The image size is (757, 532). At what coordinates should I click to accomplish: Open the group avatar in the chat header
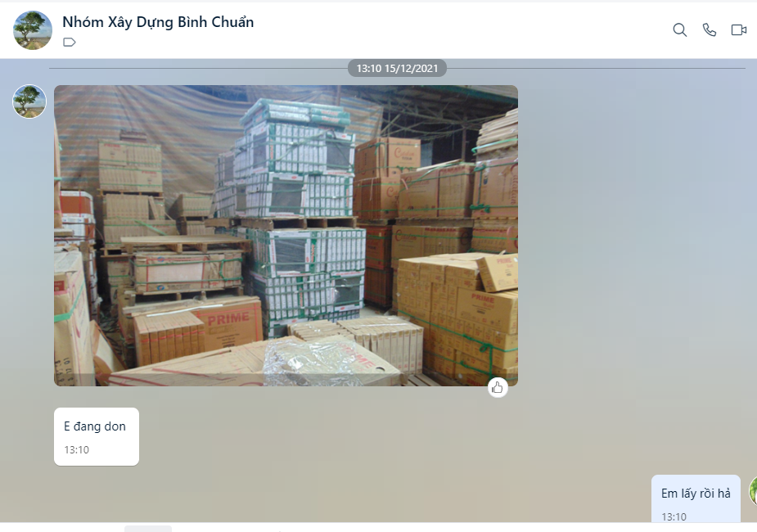pos(33,30)
